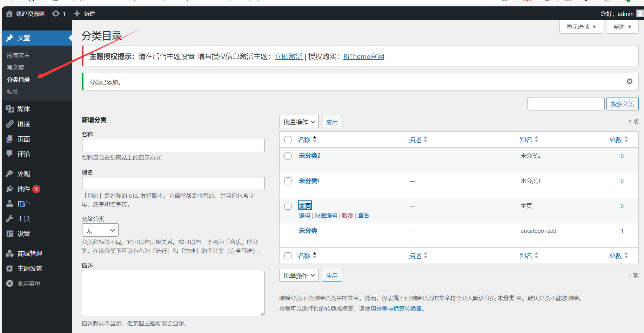Click the 外观 paintbrush icon
Viewport: 644px width, 333px height.
coord(10,174)
